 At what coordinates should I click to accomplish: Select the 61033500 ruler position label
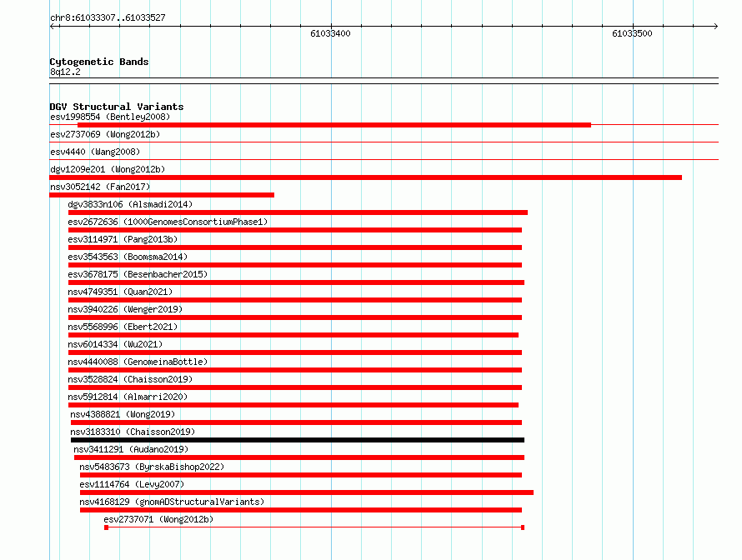(632, 33)
